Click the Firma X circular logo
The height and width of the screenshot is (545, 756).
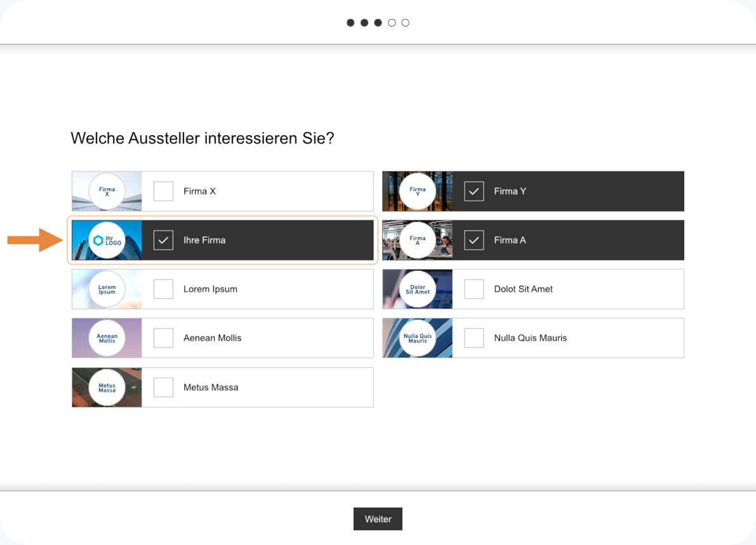[107, 191]
